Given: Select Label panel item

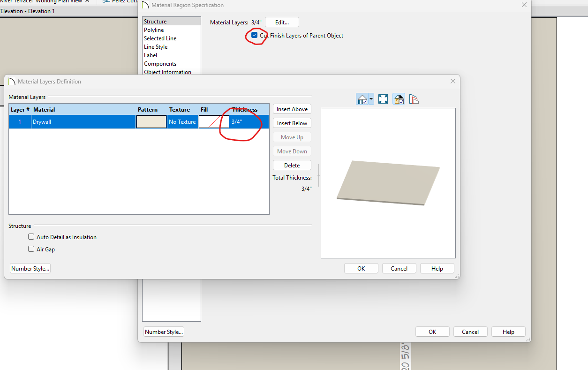Looking at the screenshot, I should 172,55.
